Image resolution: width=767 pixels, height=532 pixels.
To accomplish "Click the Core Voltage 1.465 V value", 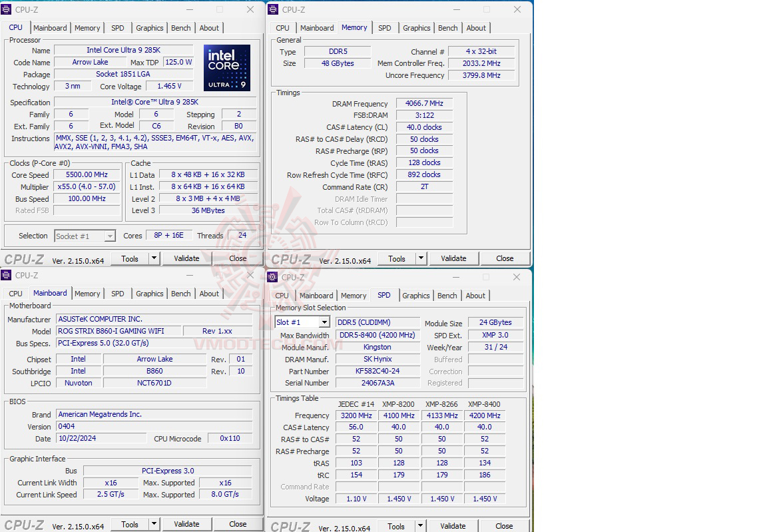I will 169,86.
